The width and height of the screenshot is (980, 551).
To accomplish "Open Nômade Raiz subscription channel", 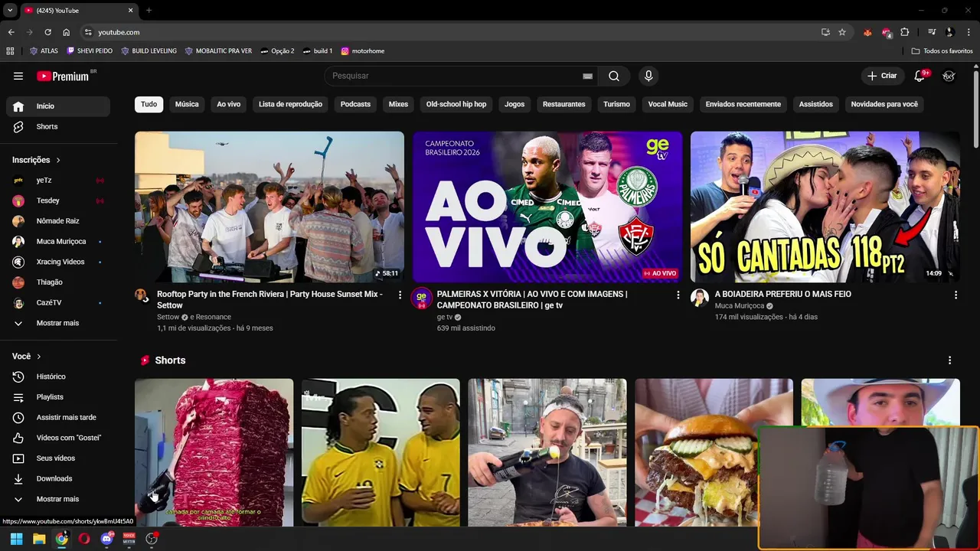I will tap(58, 221).
